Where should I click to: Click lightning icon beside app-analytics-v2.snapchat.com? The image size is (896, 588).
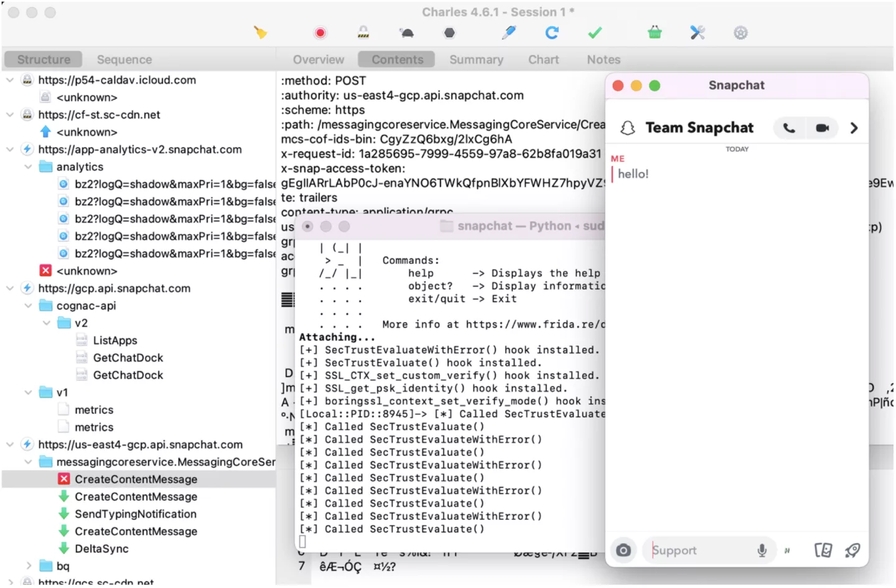pos(27,149)
